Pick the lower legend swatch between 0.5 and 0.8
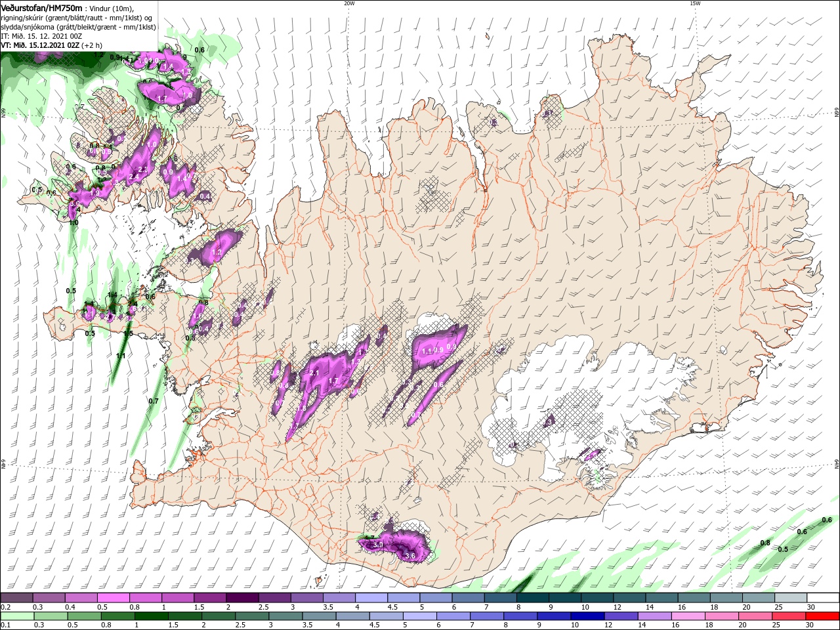Screen dimensions: 840x630 pyautogui.click(x=84, y=616)
